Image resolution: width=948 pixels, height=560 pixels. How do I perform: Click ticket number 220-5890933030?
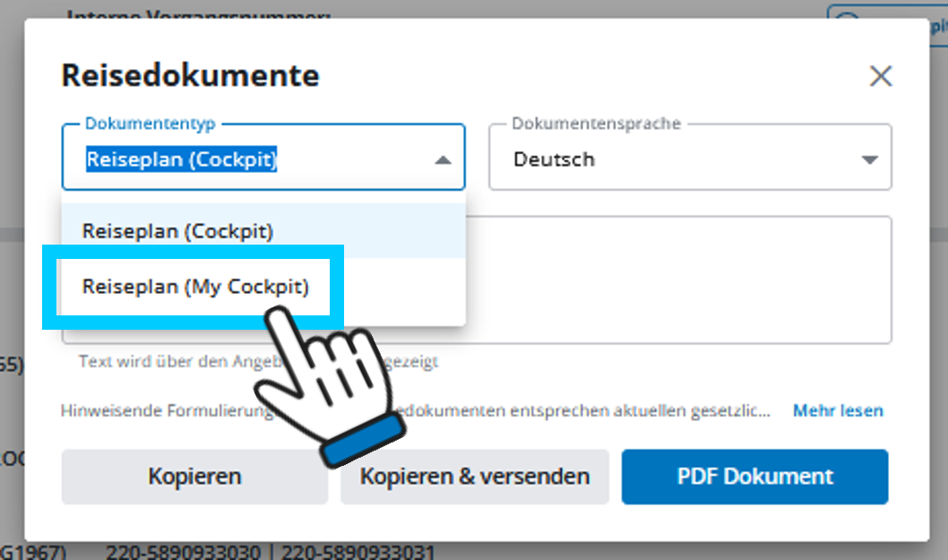click(x=183, y=551)
